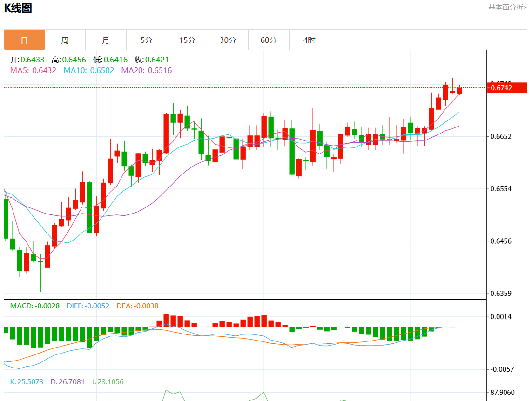This screenshot has height=401, width=532.
Task: Click the red 0.6742 current price label
Action: pyautogui.click(x=507, y=87)
